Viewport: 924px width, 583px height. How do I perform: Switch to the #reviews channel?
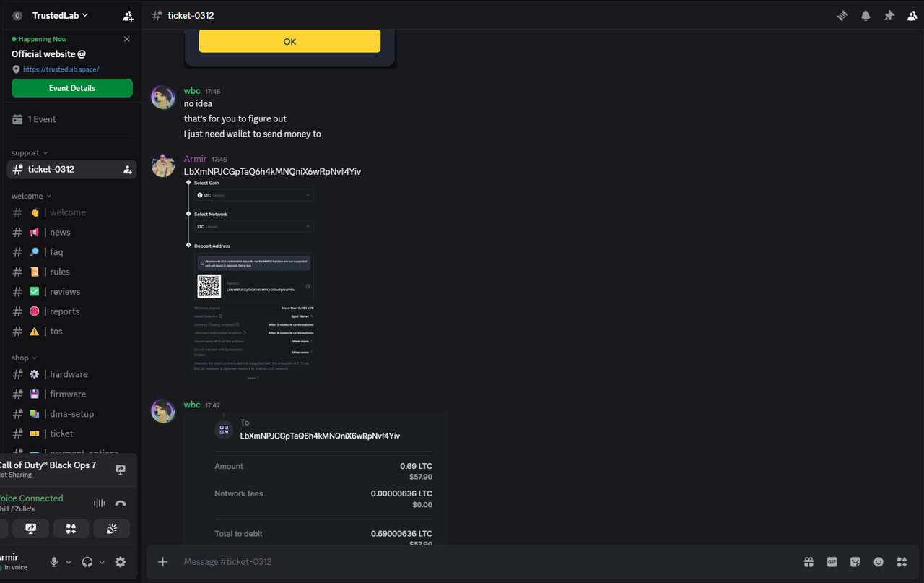click(64, 291)
